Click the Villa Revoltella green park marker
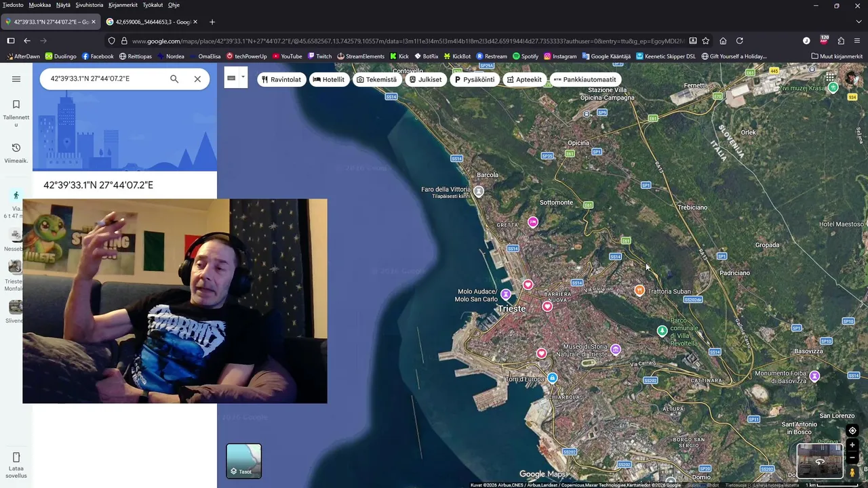 662,331
